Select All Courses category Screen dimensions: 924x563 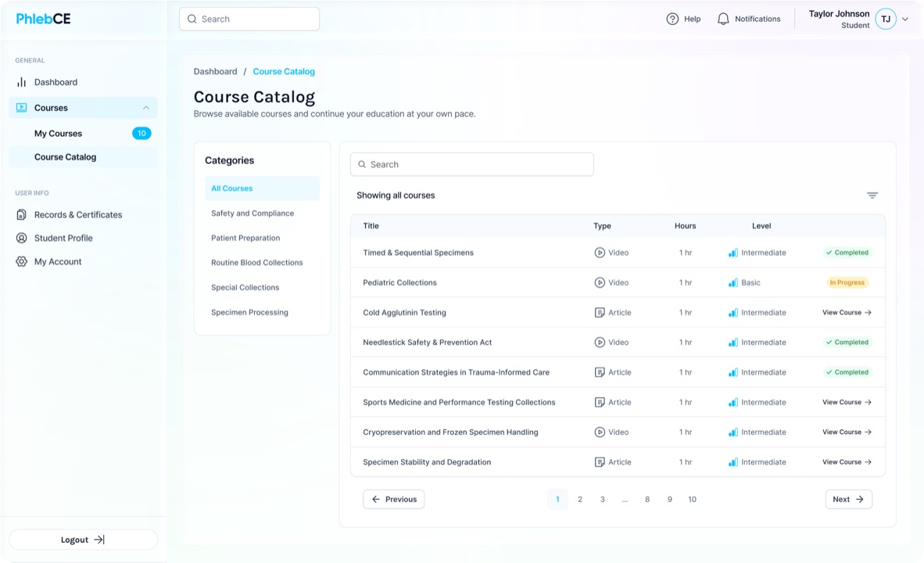click(262, 188)
